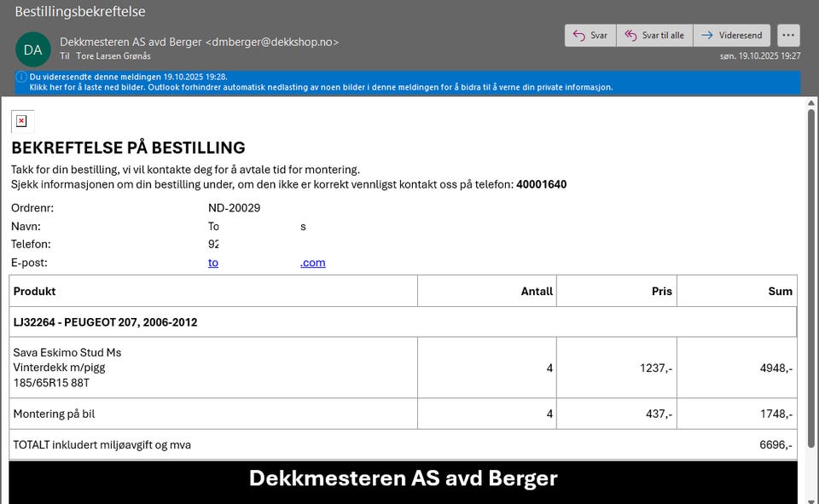Click the Produkt column header

tap(213, 291)
